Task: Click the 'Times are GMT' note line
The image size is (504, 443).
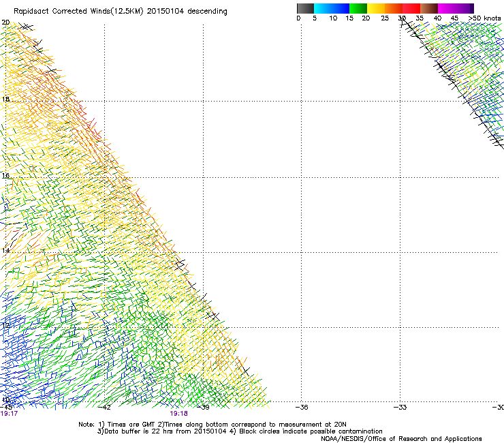Action: coord(212,425)
